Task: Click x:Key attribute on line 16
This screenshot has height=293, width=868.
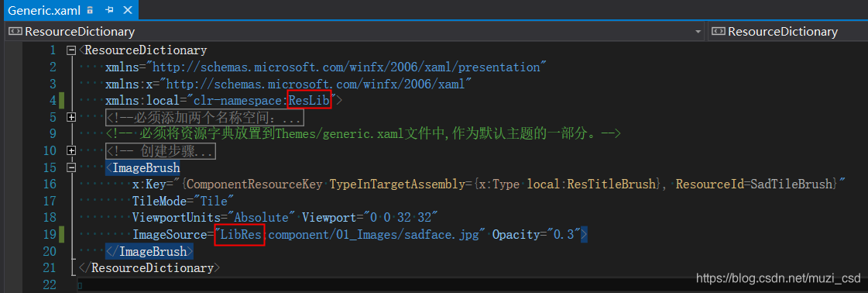Action: tap(149, 184)
